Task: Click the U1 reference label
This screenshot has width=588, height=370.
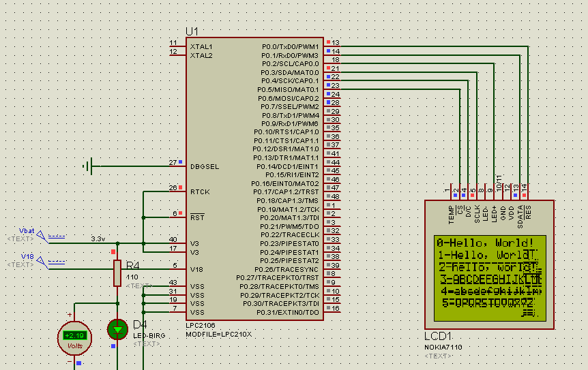Action: (192, 31)
